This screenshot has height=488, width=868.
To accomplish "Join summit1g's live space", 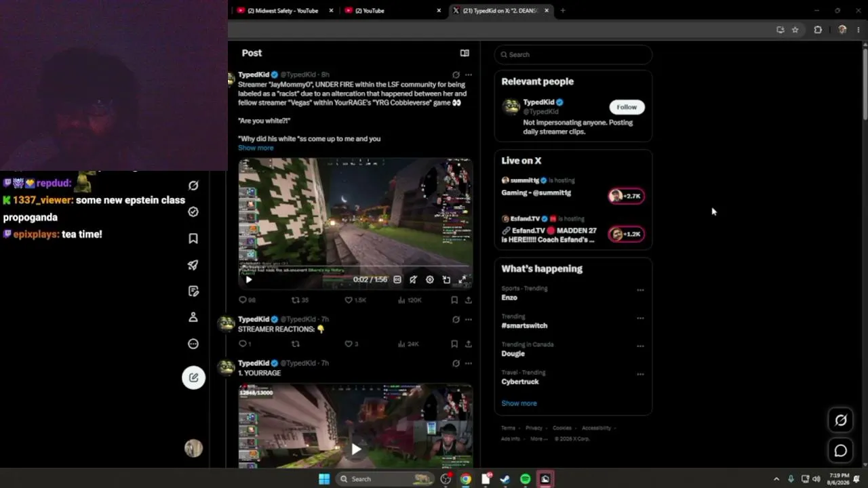I will [x=627, y=196].
